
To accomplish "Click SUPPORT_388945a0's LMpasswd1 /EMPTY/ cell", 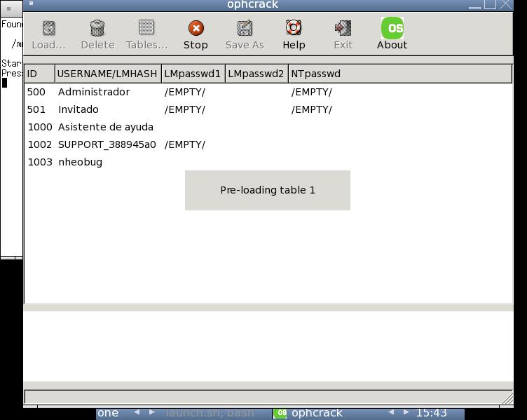I will (x=184, y=144).
